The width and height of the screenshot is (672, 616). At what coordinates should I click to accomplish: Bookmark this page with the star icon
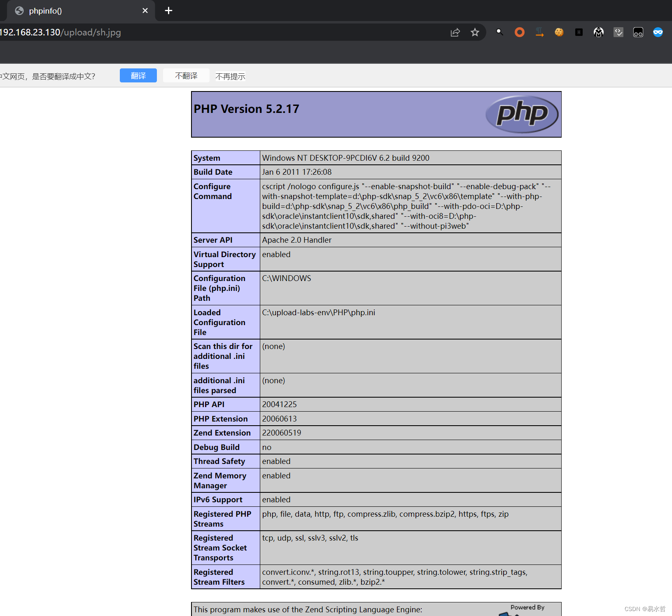pos(475,33)
